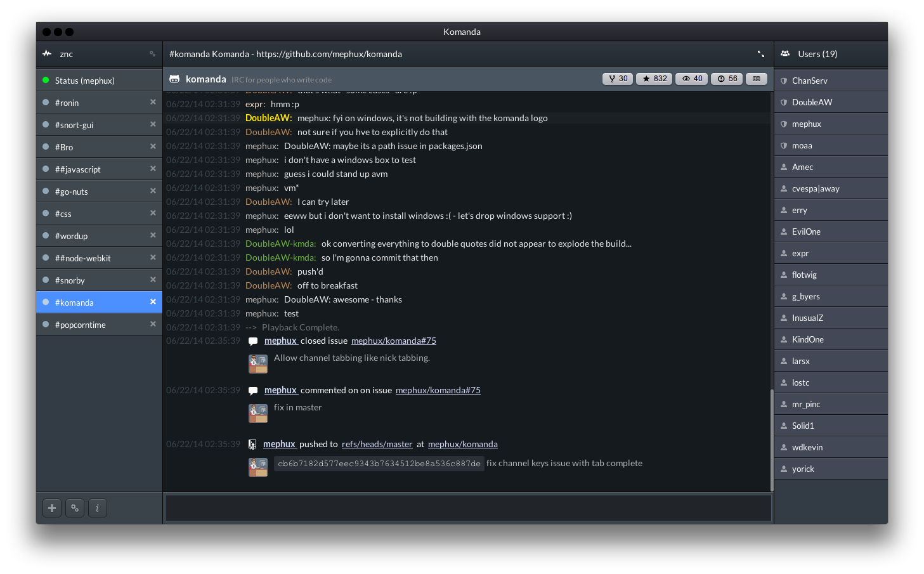Select user cvespa|away in the users list

coord(831,188)
